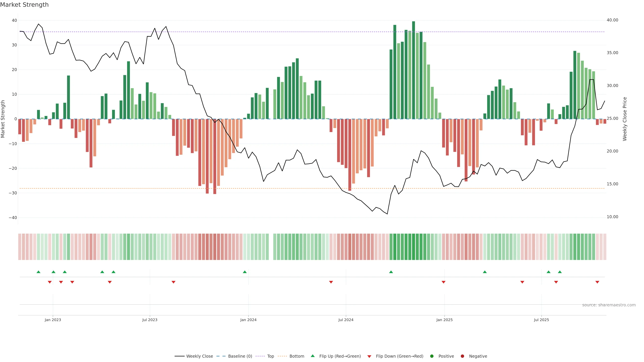Click the rightmost red flip-down triangle
Image resolution: width=644 pixels, height=362 pixels.
pos(597,282)
